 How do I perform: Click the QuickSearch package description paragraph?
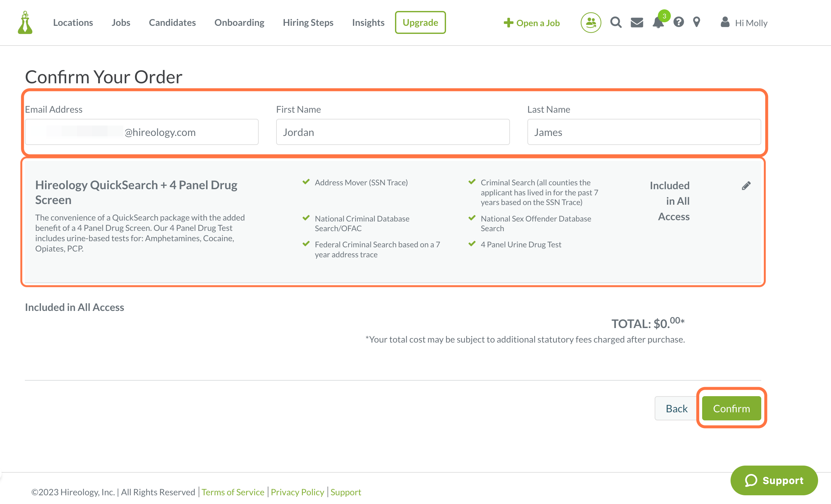(140, 233)
